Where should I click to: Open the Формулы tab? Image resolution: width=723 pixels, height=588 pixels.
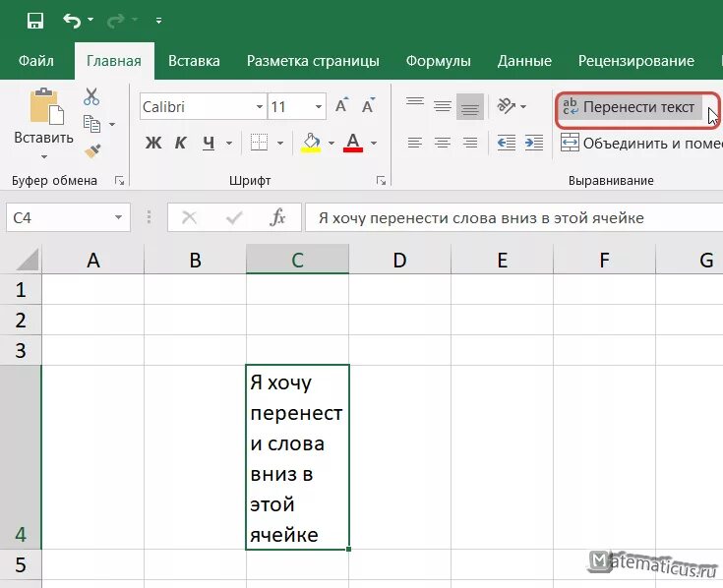click(438, 61)
